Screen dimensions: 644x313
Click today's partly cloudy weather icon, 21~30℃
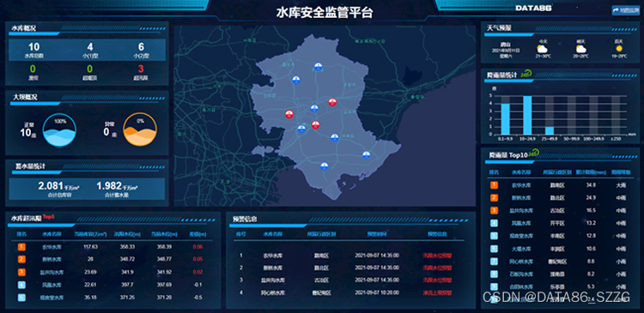(543, 49)
